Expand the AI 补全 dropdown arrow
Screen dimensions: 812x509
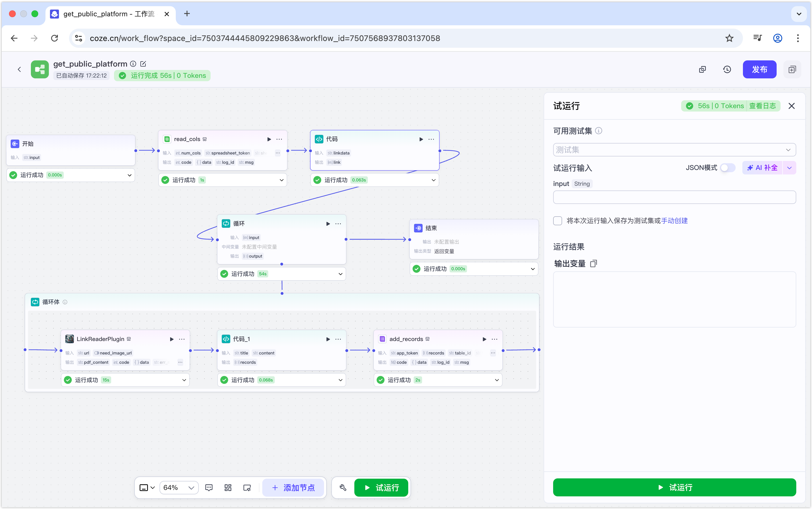pyautogui.click(x=789, y=168)
